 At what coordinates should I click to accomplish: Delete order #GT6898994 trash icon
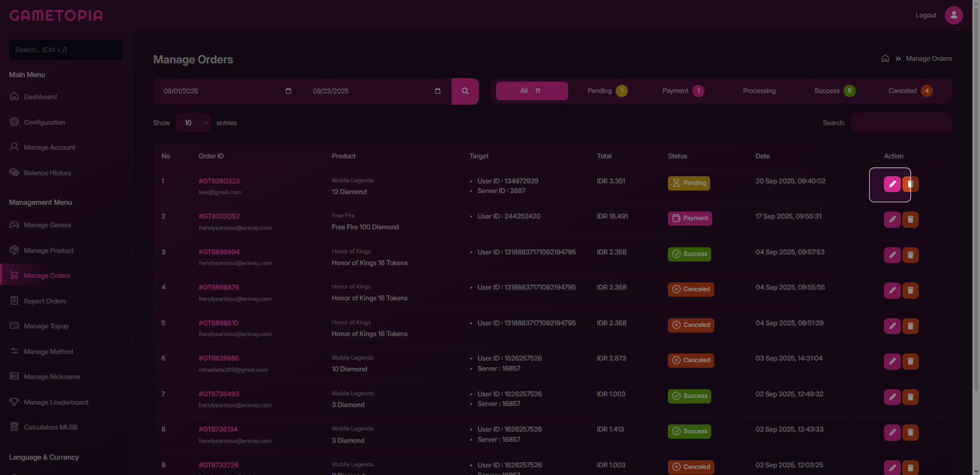(911, 255)
